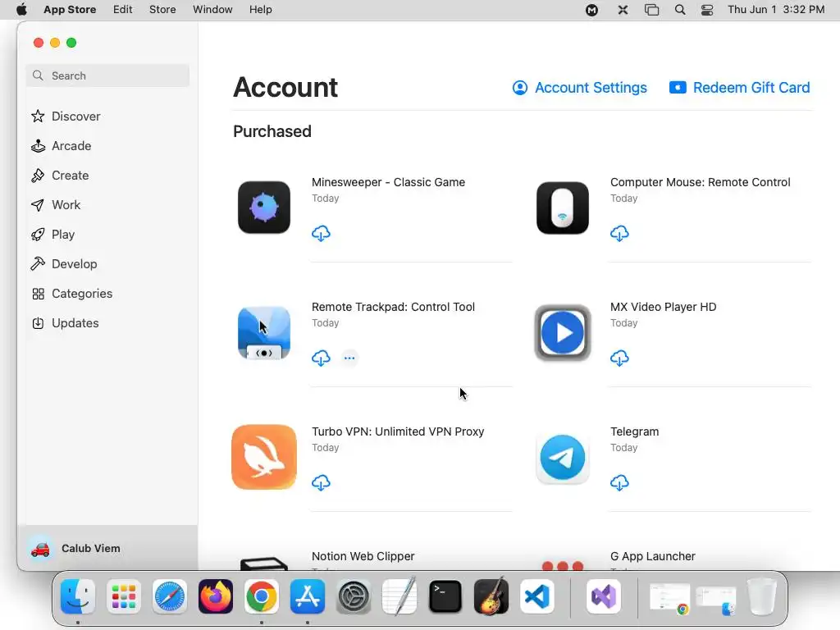Open the App Store menu in the menu bar
Screen dimensions: 840x630
[70, 10]
